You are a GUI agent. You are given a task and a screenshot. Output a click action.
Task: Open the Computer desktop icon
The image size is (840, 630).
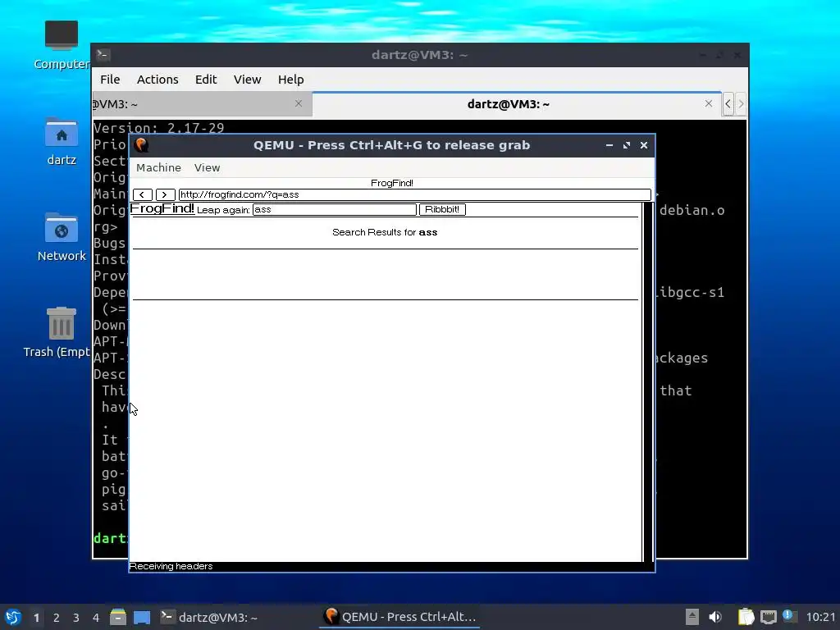tap(61, 44)
